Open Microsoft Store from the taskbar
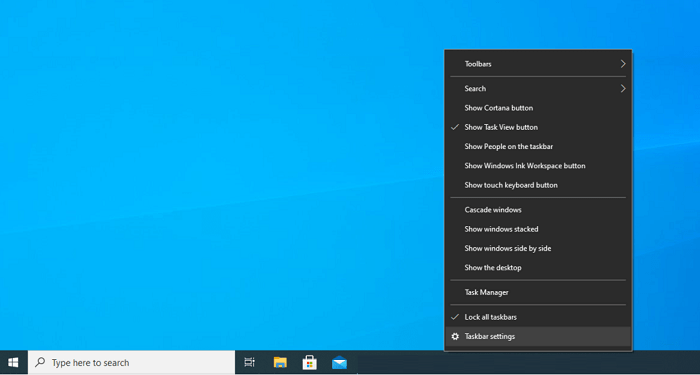This screenshot has height=375, width=700. click(309, 362)
